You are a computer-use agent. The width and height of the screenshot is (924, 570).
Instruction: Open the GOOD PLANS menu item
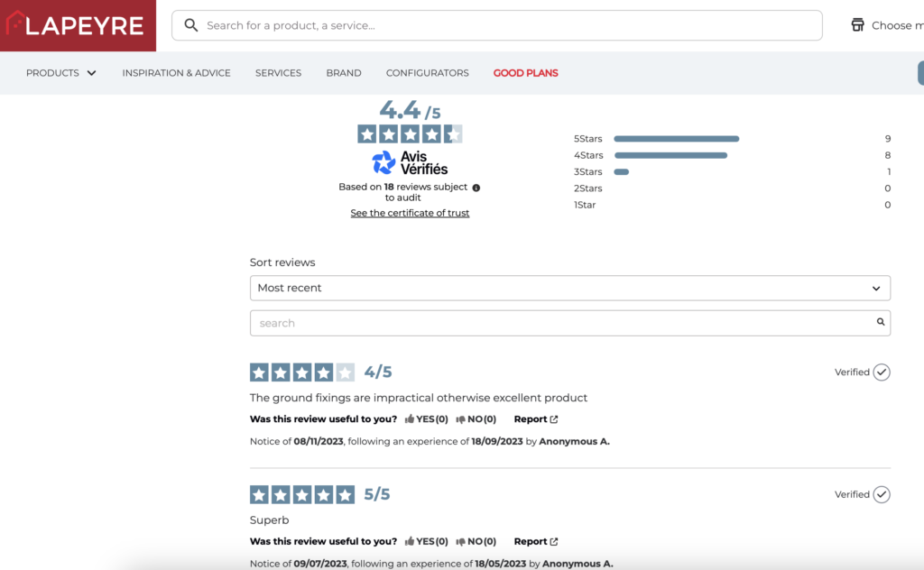[526, 73]
